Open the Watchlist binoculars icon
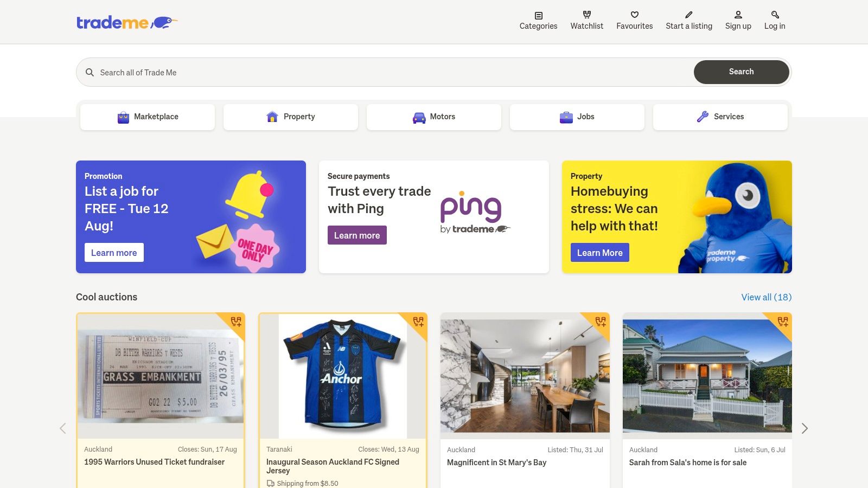Viewport: 868px width, 488px height. click(x=586, y=15)
